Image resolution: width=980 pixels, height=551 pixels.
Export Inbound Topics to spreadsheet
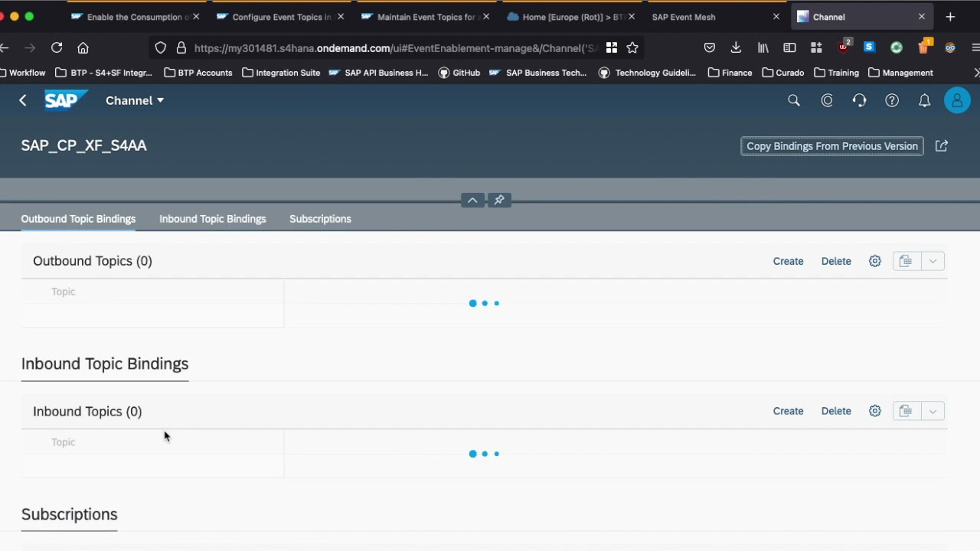[x=906, y=411]
